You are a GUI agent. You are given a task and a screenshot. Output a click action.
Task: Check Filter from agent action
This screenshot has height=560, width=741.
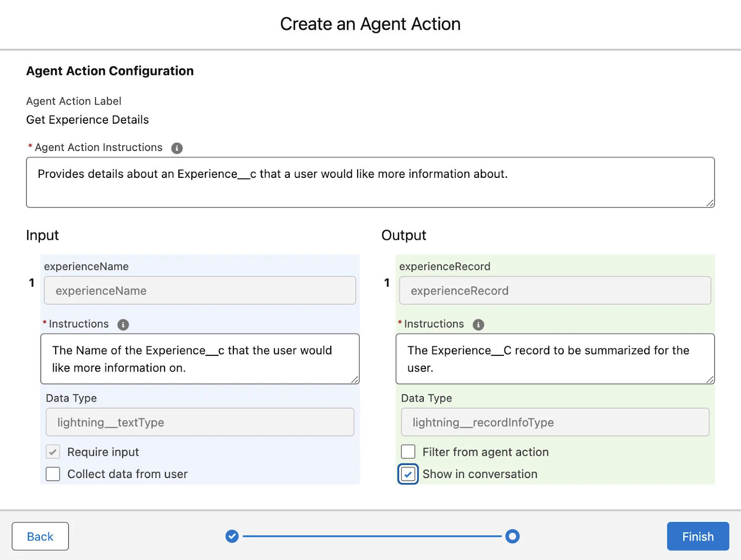click(408, 452)
